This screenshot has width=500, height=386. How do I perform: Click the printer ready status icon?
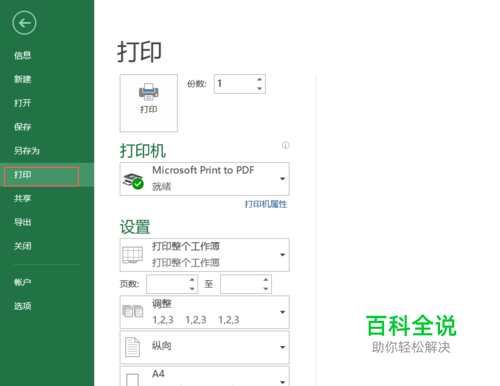click(133, 181)
